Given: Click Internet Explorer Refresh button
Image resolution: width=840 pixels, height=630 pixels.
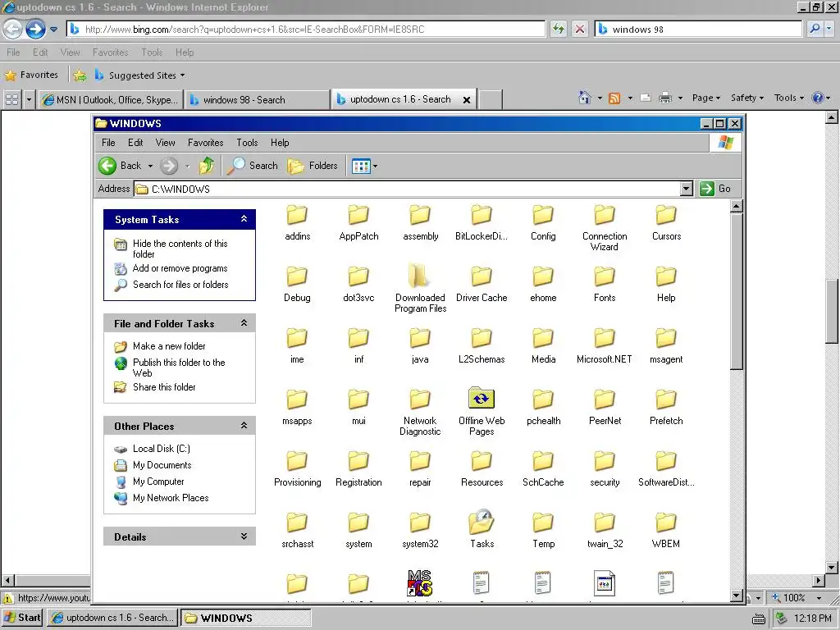Looking at the screenshot, I should click(x=558, y=29).
